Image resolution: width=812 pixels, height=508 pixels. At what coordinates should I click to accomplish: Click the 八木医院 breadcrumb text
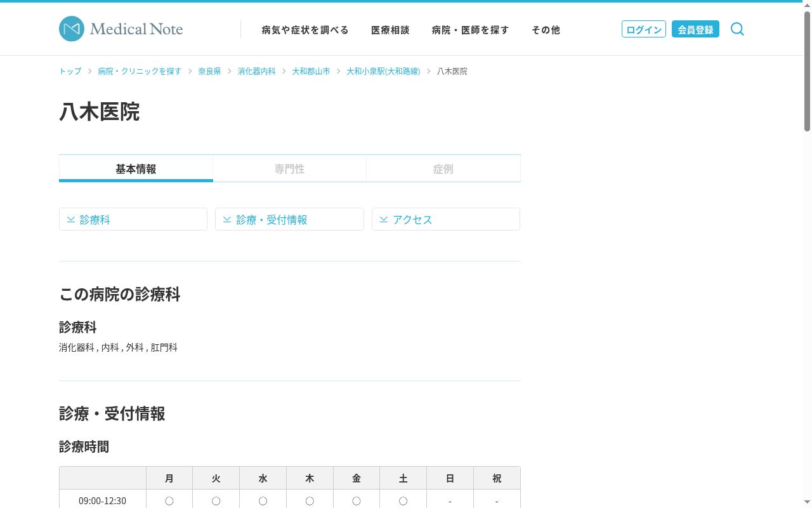tap(452, 71)
